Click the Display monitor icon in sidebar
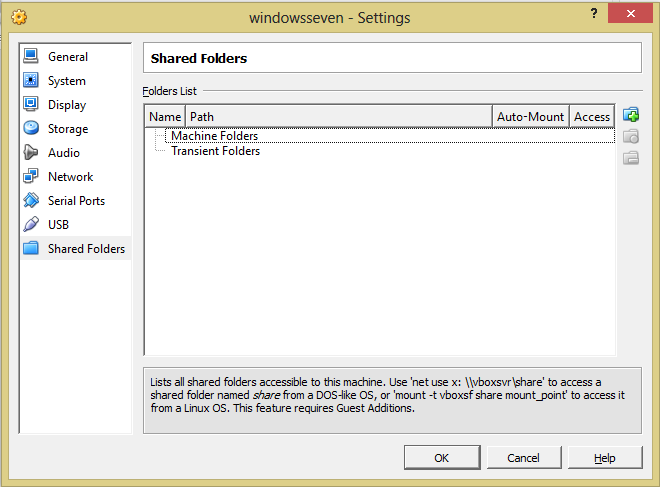The height and width of the screenshot is (487, 660). coord(31,104)
